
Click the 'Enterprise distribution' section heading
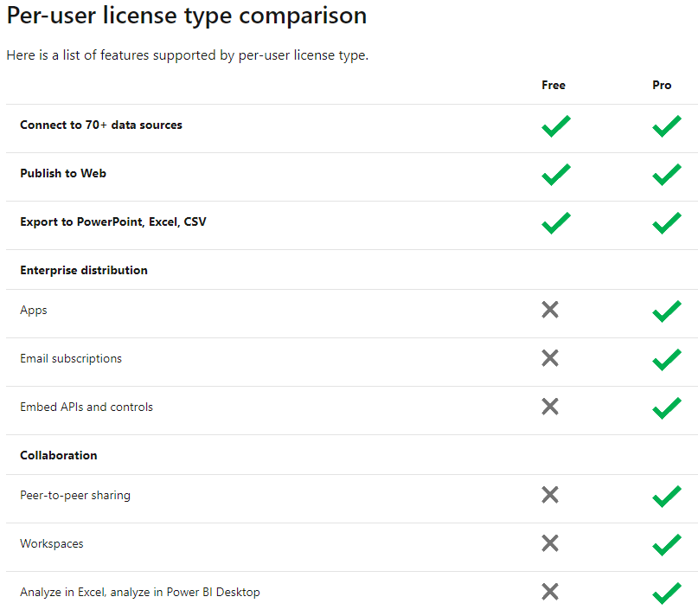click(84, 270)
